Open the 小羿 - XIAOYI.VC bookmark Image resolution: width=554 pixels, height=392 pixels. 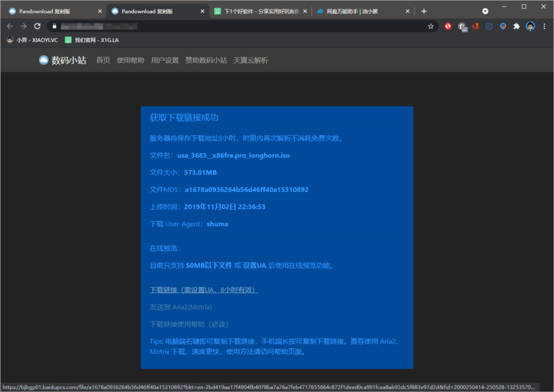point(32,40)
